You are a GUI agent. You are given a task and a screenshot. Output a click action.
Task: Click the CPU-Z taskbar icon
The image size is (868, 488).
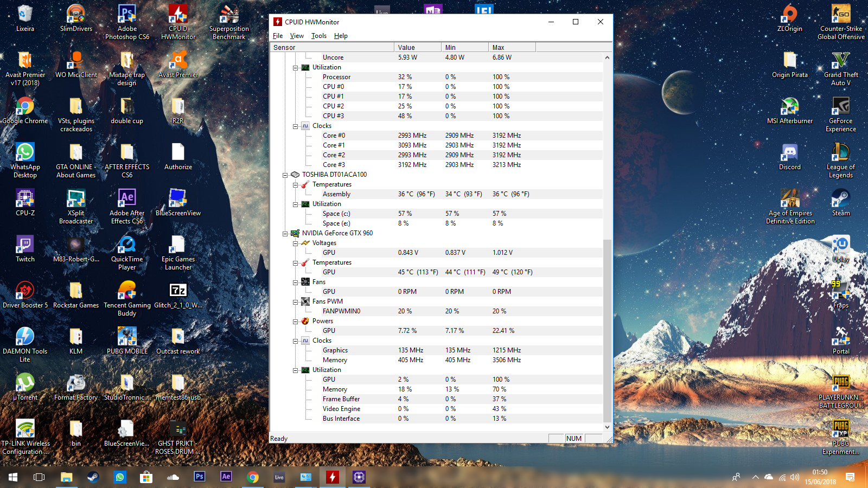click(x=359, y=477)
